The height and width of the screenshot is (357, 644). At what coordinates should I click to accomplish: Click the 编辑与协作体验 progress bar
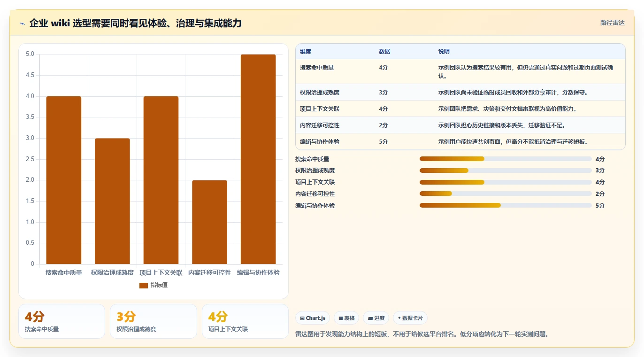(506, 205)
